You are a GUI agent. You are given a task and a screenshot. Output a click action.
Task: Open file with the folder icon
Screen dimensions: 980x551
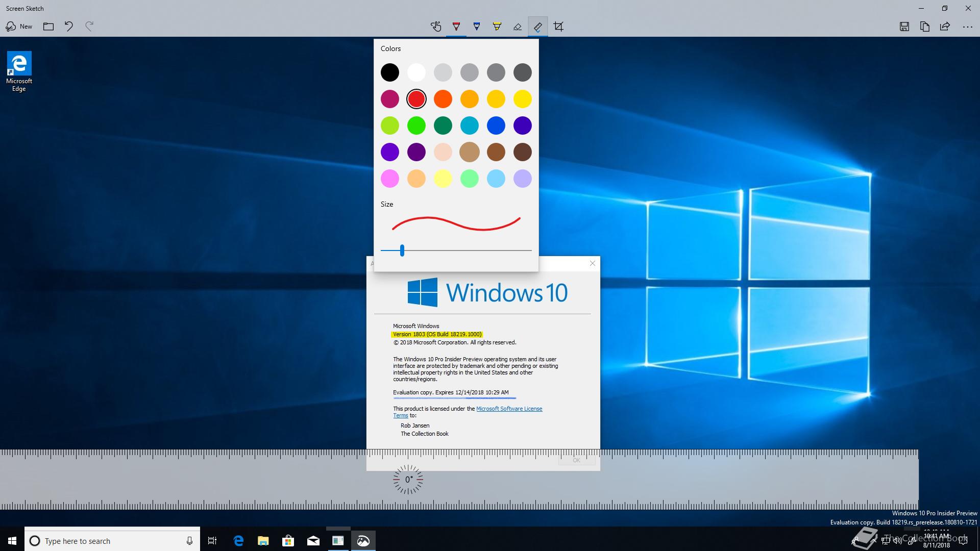tap(48, 27)
